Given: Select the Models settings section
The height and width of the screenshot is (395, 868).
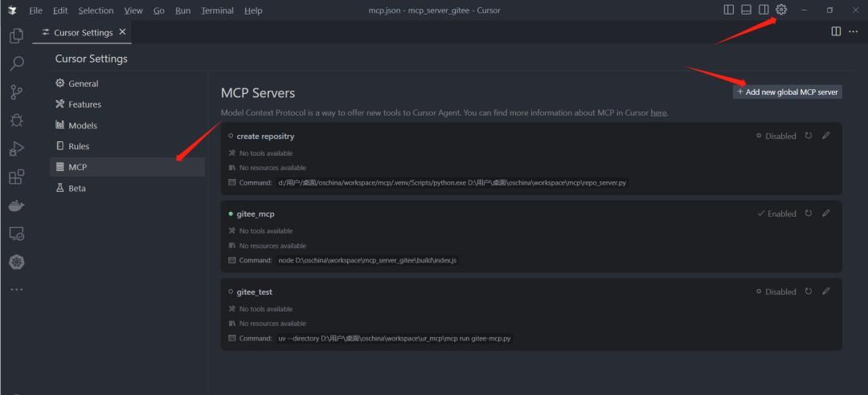Looking at the screenshot, I should click(82, 125).
